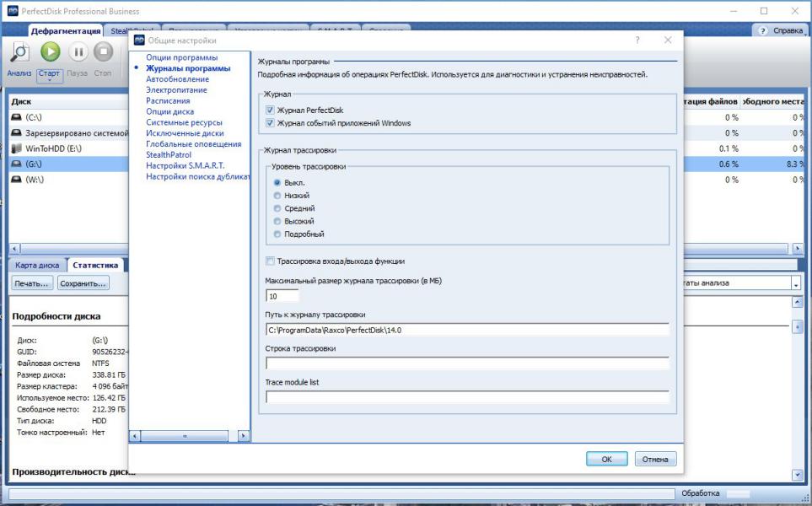Click the OK button
Viewport: 812px width, 506px height.
coord(606,459)
